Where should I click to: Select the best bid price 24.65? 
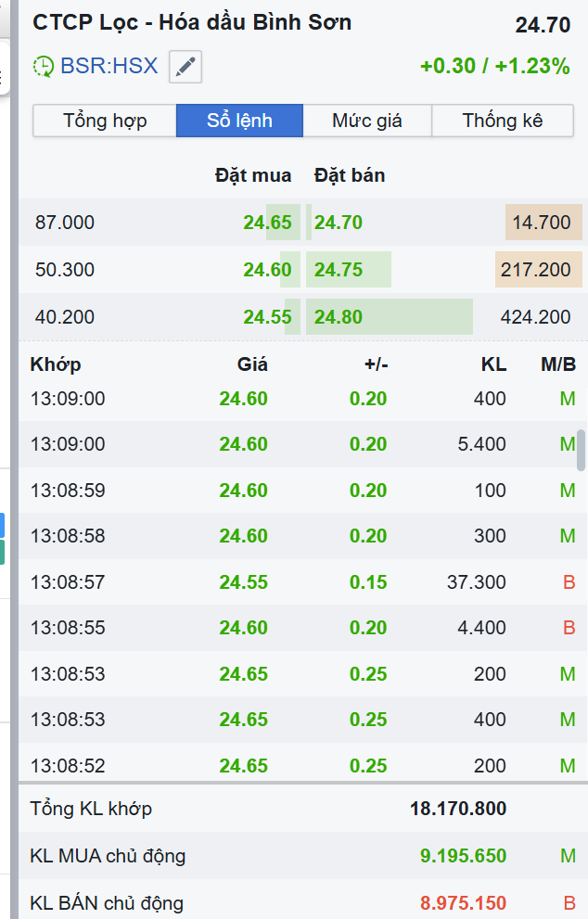[x=267, y=223]
